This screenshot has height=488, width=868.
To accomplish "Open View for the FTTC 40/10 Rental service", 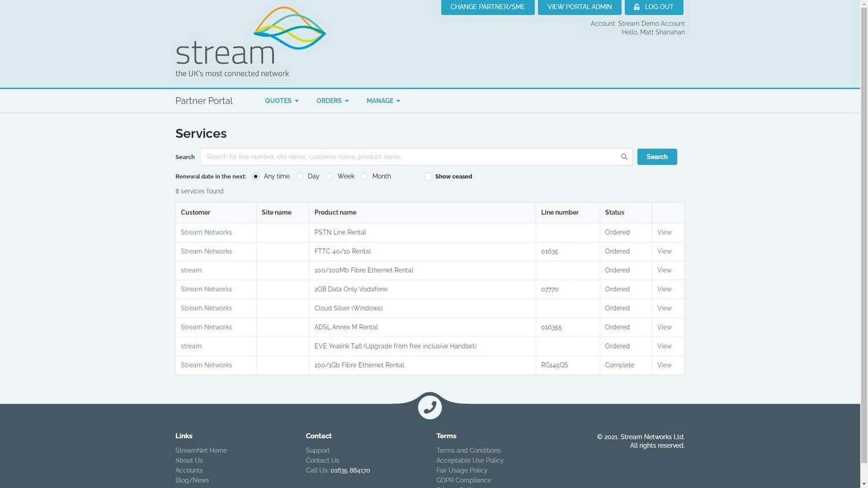I will [x=664, y=251].
